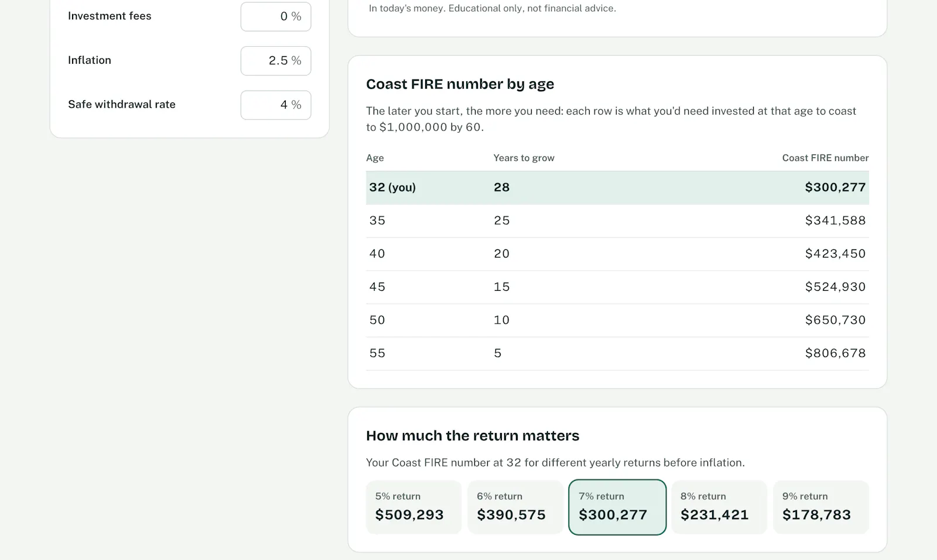The width and height of the screenshot is (937, 560).
Task: Select the 6% return card
Action: [x=515, y=507]
